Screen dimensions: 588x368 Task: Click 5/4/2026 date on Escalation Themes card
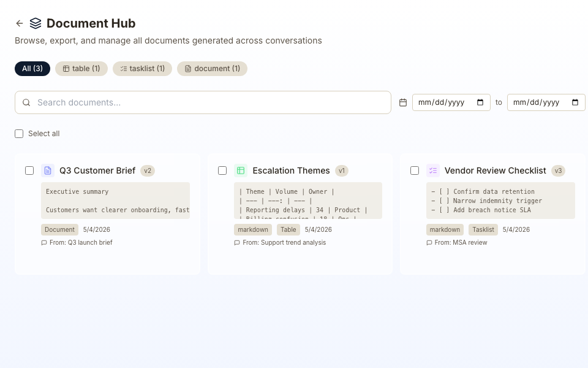[318, 229]
